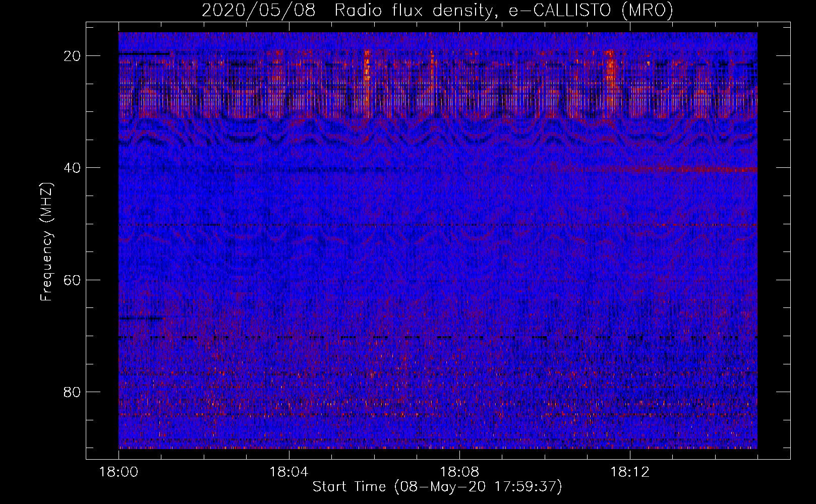The height and width of the screenshot is (504, 816).
Task: Click the 18:08 time tick label
Action: pyautogui.click(x=459, y=472)
